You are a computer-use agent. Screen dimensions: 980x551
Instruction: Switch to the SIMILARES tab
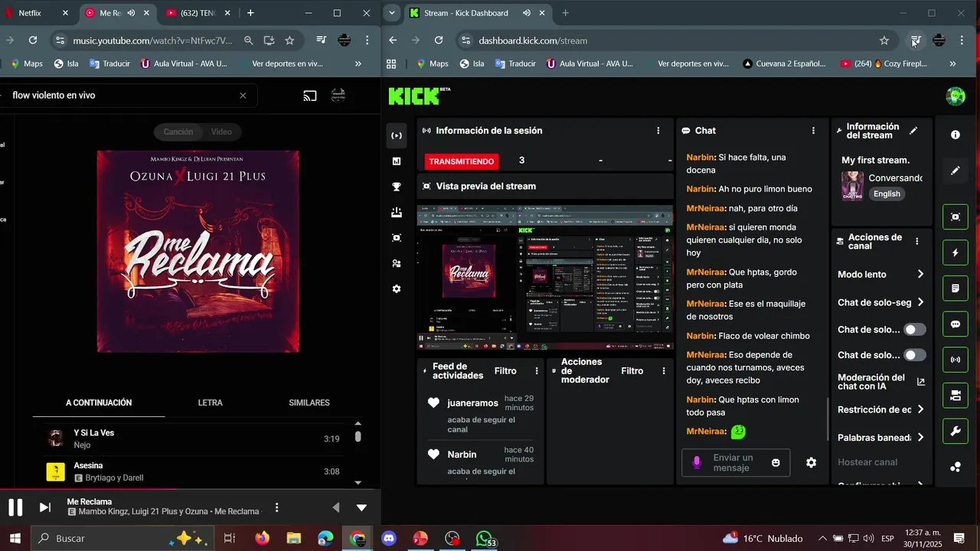[x=309, y=403]
